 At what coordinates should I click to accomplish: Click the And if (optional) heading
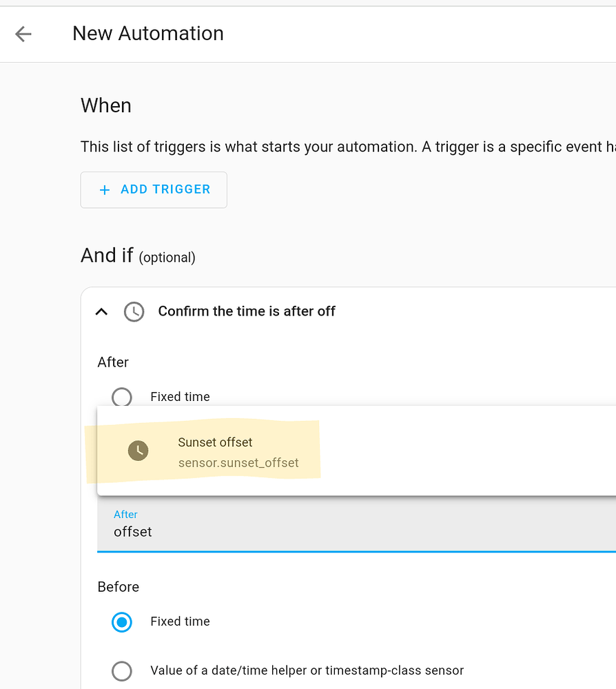[138, 256]
